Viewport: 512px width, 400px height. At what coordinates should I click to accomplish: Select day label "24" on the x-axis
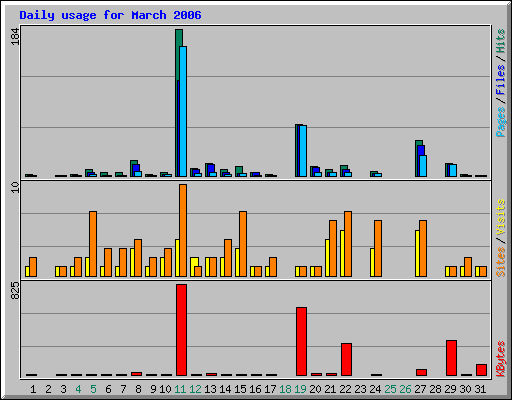[375, 389]
